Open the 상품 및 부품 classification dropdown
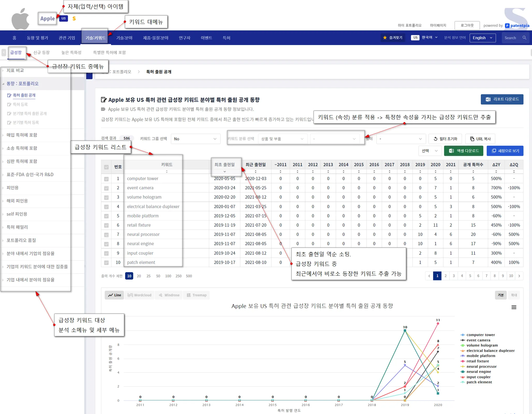The width and height of the screenshot is (532, 414). (282, 139)
